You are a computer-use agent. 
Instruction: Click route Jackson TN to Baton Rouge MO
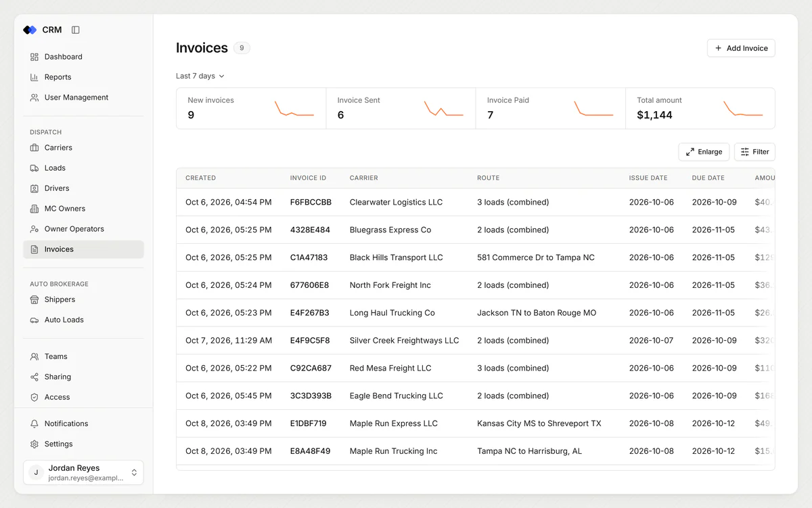(537, 313)
